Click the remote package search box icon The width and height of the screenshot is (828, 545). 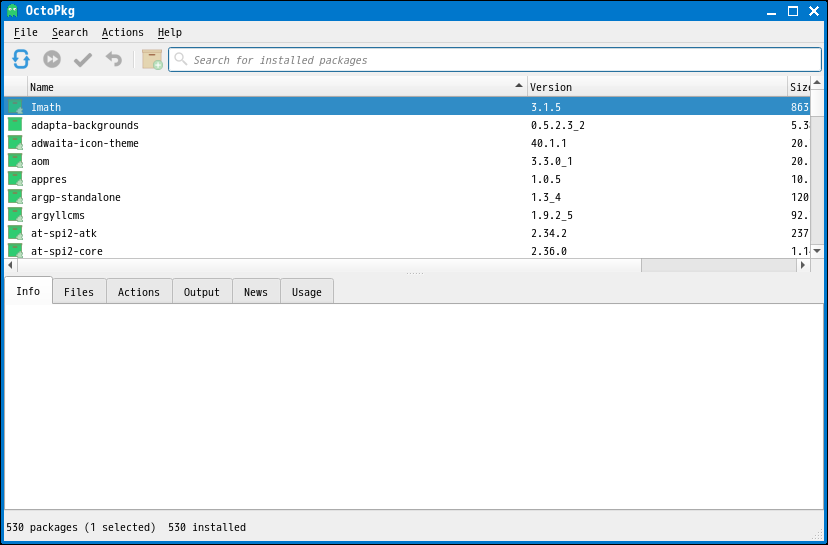click(152, 59)
